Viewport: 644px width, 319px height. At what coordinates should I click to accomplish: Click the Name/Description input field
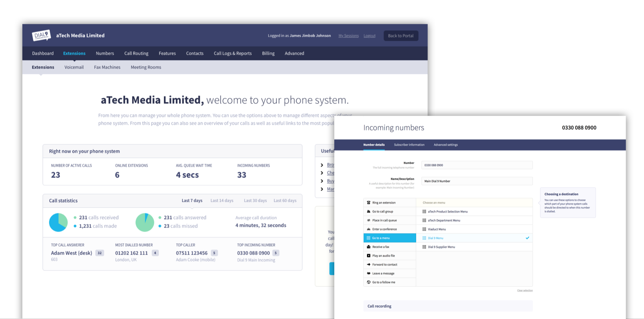[x=477, y=181]
